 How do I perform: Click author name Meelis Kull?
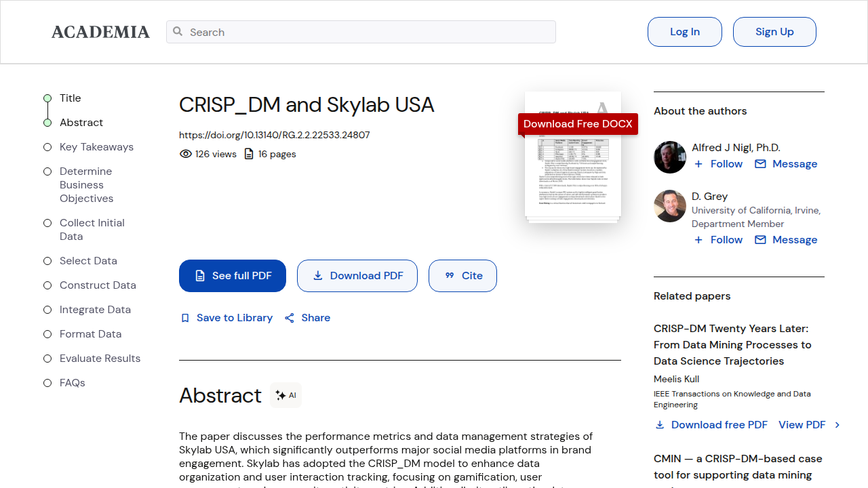pyautogui.click(x=676, y=379)
